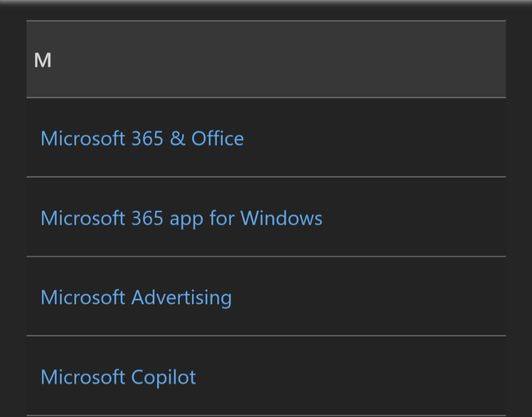Select the fourth product under M
This screenshot has width=532, height=417.
click(x=118, y=378)
